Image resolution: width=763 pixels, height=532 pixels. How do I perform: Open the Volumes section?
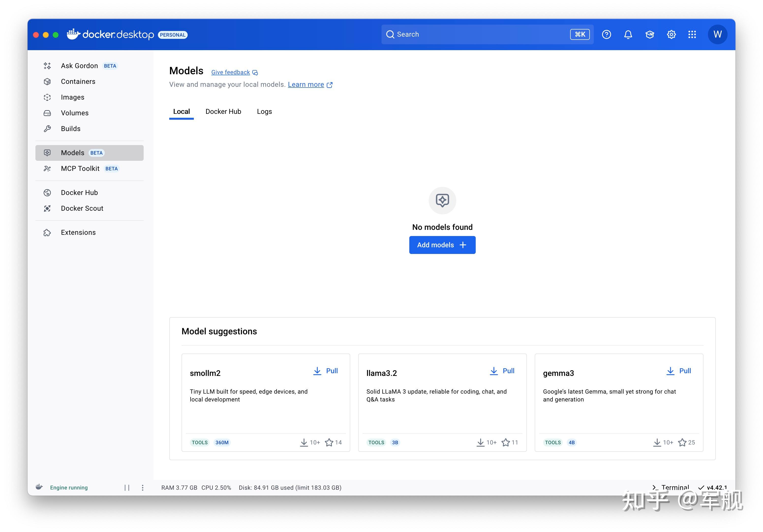75,113
